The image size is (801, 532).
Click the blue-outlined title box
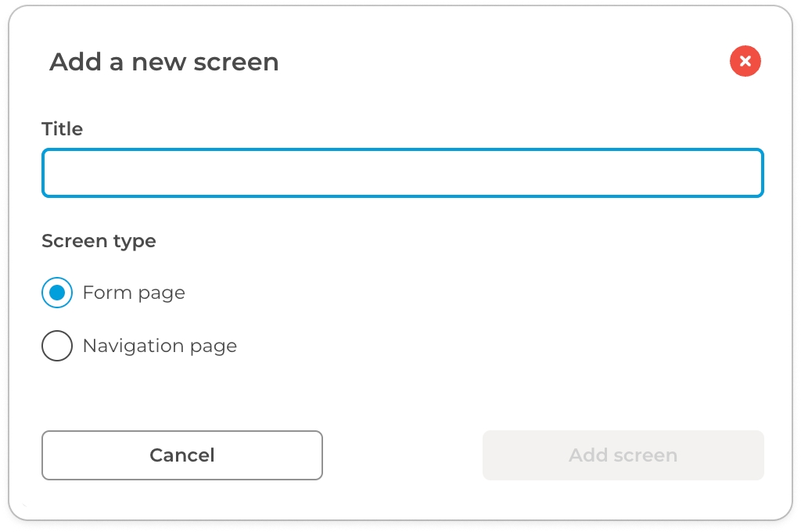[402, 173]
